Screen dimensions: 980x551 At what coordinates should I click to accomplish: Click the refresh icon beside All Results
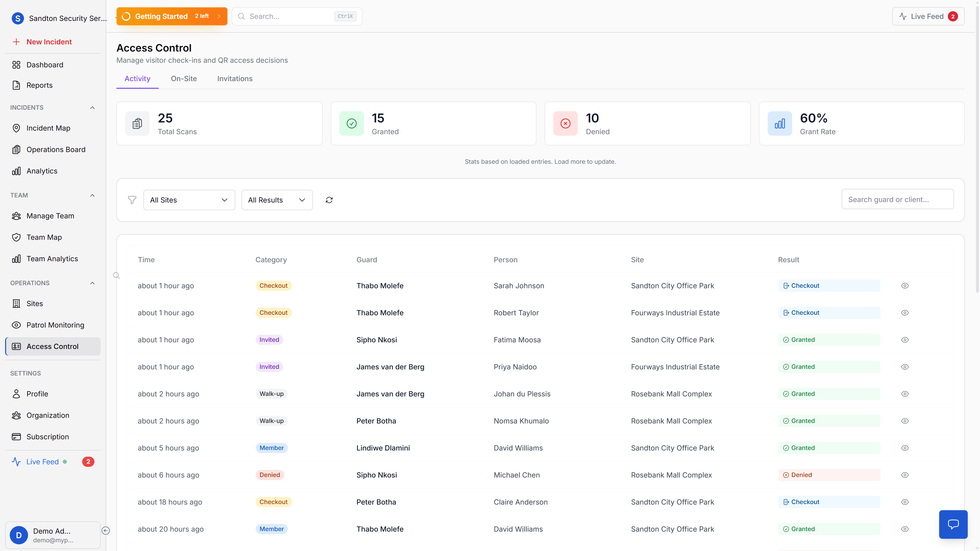click(x=329, y=200)
